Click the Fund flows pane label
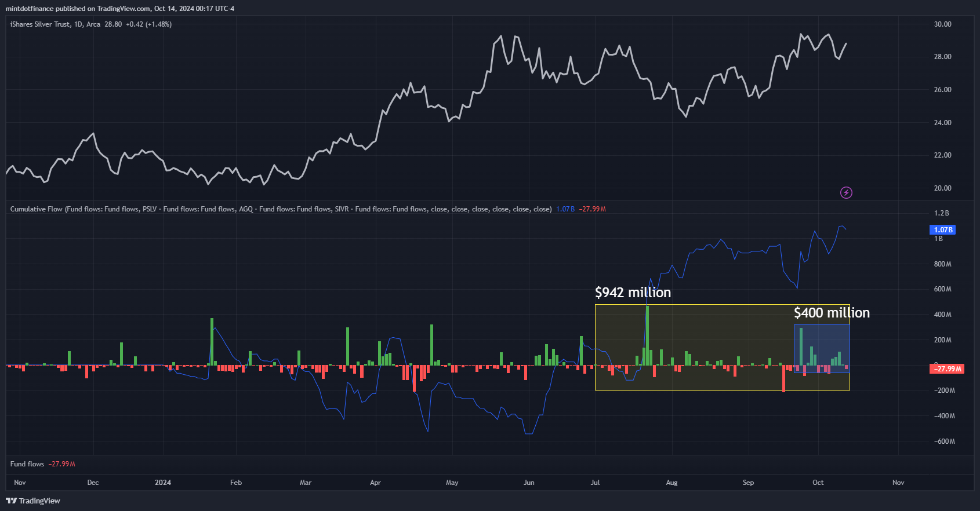980x511 pixels. pos(27,464)
